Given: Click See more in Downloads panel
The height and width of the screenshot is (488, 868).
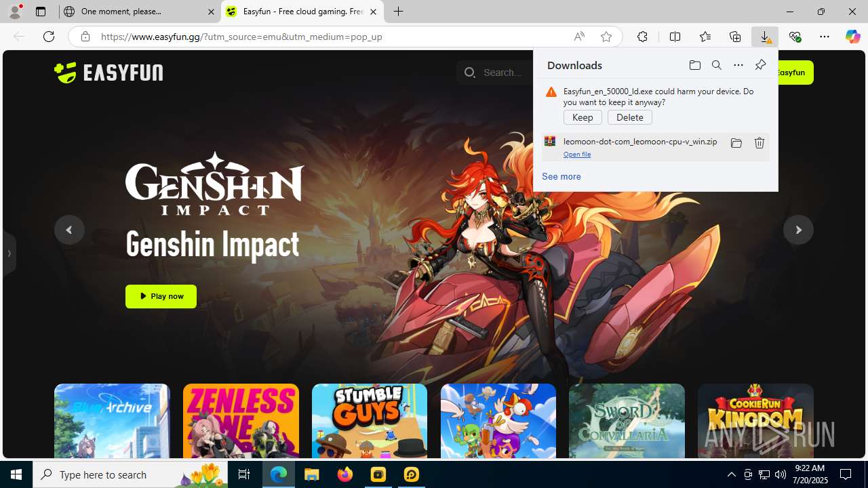Looking at the screenshot, I should click(x=561, y=176).
